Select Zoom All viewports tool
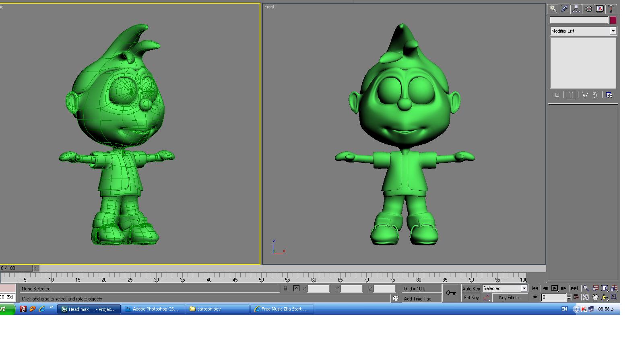The height and width of the screenshot is (362, 644). click(x=595, y=288)
